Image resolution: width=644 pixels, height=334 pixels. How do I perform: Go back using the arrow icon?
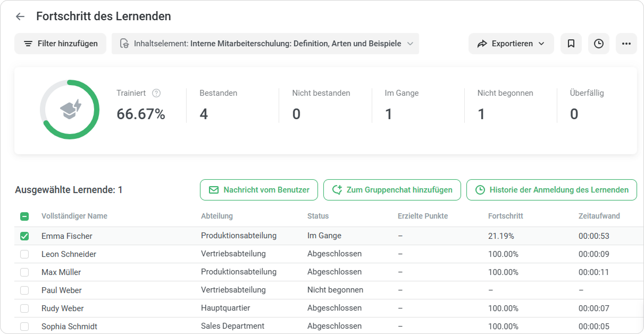point(20,16)
